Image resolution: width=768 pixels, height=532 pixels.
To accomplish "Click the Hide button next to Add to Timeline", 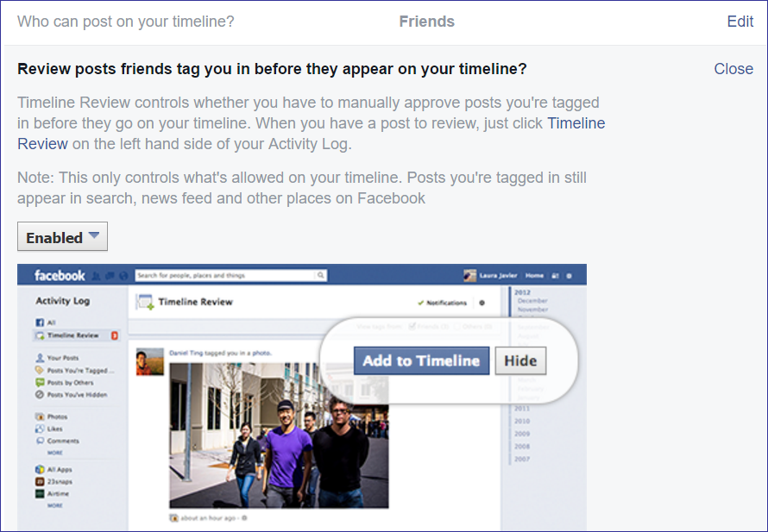I will point(519,360).
